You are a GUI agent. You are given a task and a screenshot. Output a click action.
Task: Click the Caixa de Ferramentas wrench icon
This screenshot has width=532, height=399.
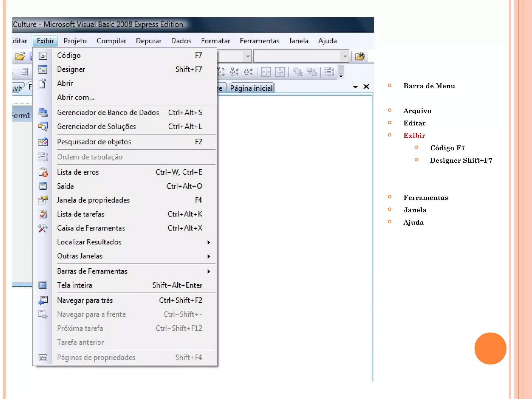(43, 228)
